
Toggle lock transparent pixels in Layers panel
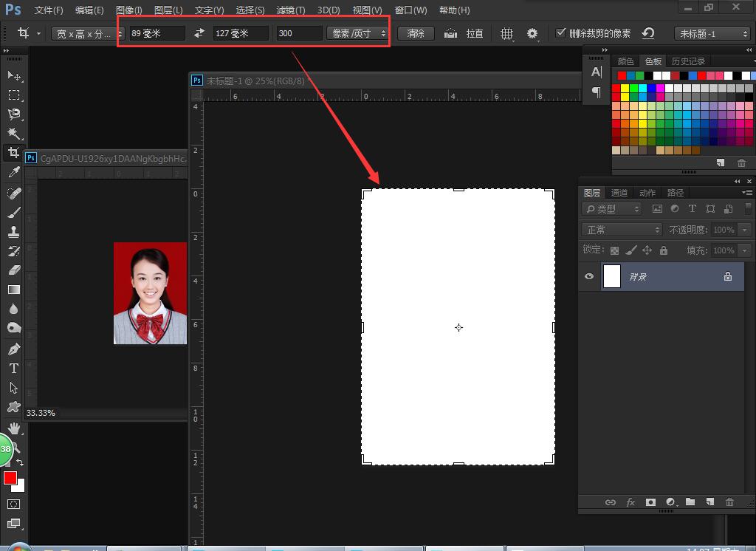pyautogui.click(x=614, y=250)
